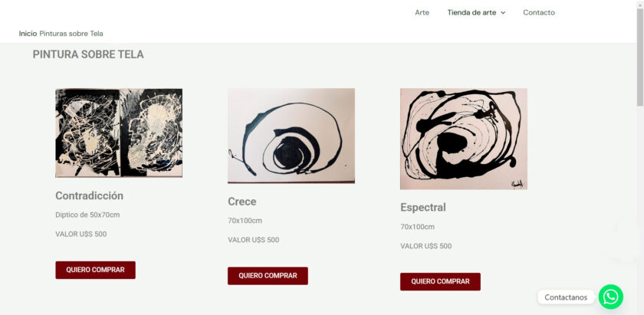Select the Contradicción title

pos(89,196)
